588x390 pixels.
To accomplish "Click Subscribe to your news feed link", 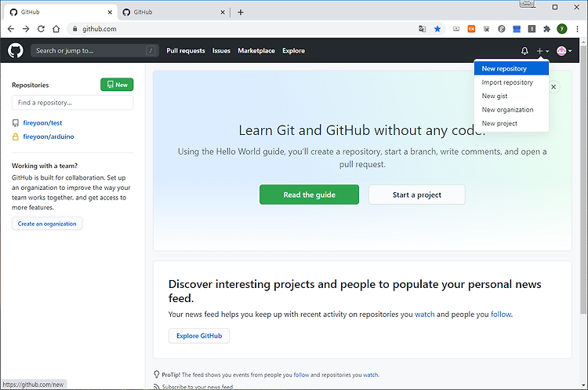I will point(198,387).
